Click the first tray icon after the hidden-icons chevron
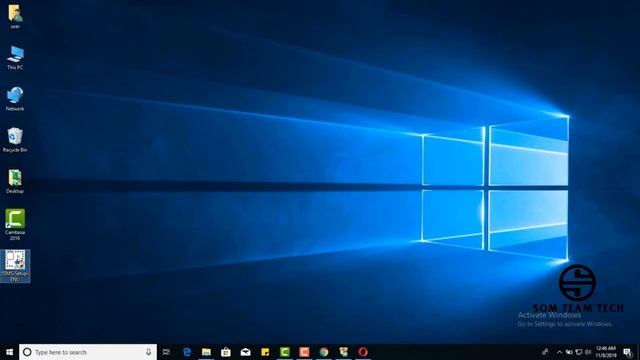Image resolution: width=640 pixels, height=360 pixels. pyautogui.click(x=569, y=352)
